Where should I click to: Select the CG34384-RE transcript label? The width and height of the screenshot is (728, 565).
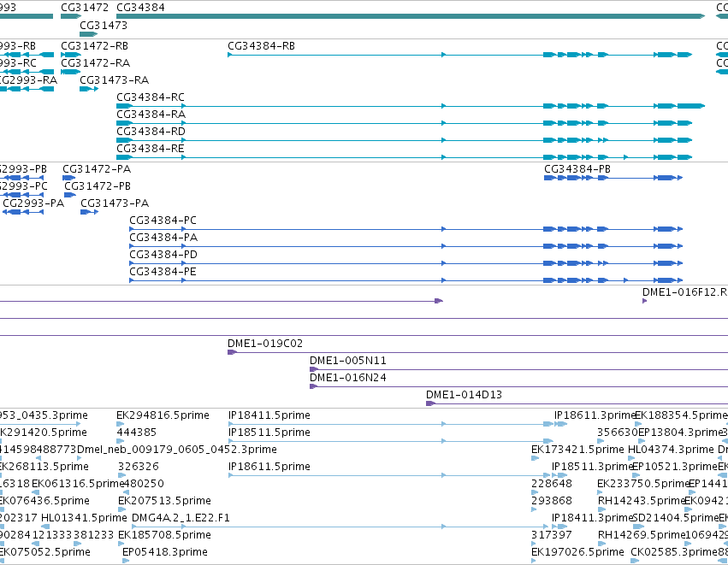point(151,149)
